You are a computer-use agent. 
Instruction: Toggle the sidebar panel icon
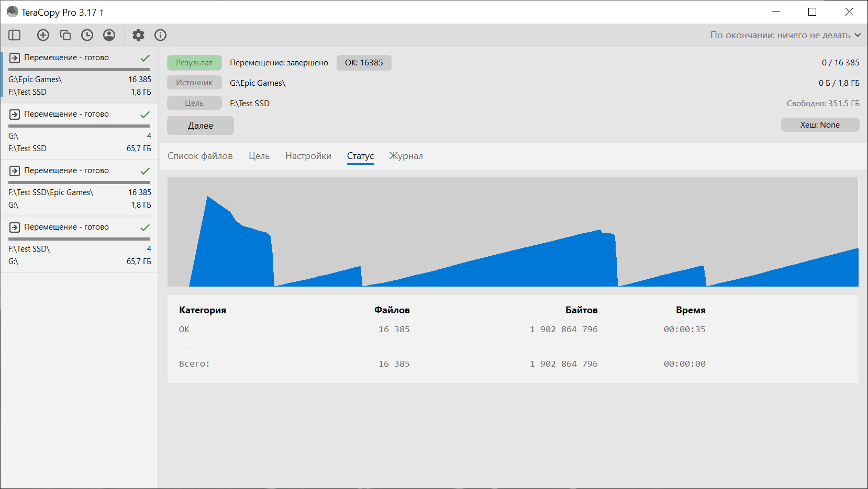[x=14, y=35]
